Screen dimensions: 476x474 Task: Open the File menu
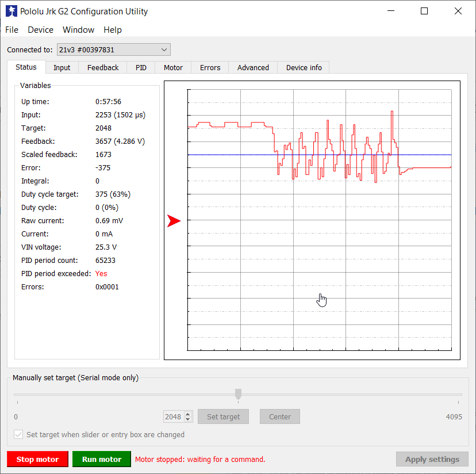coord(11,30)
